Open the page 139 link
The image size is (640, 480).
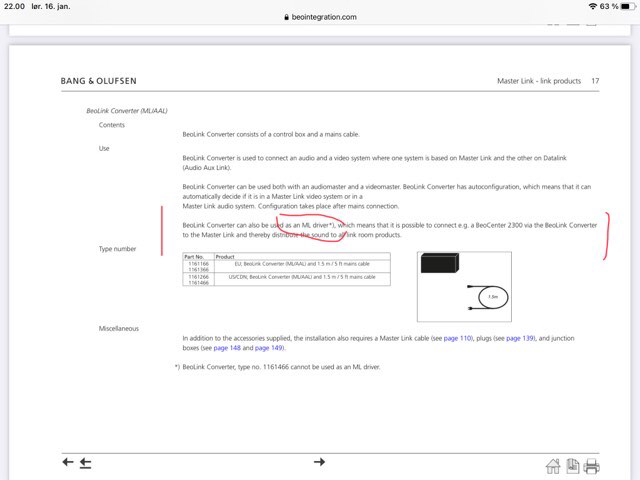tap(520, 339)
